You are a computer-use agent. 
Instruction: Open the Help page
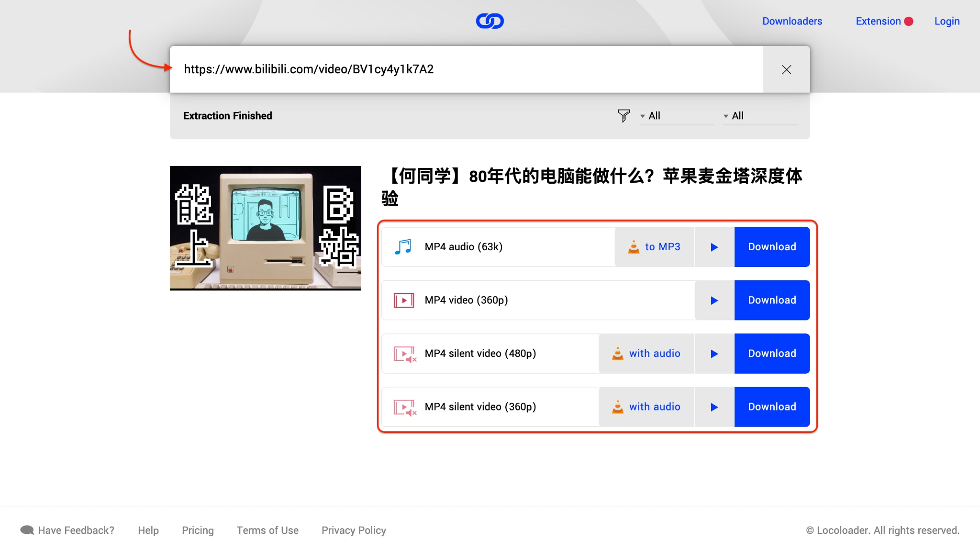(x=148, y=530)
